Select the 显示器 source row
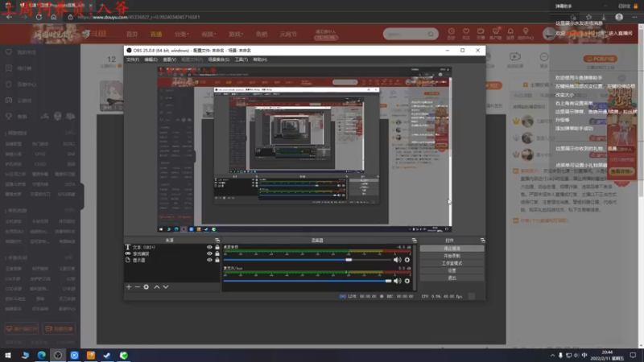Image resolution: width=644 pixels, height=362 pixels. (172, 260)
